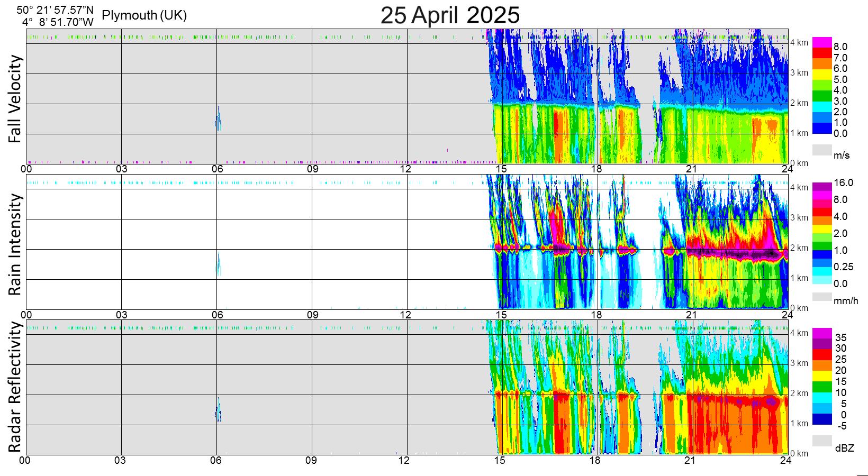Image resolution: width=868 pixels, height=476 pixels.
Task: Click the Plymouth (UK) station label
Action: (144, 15)
